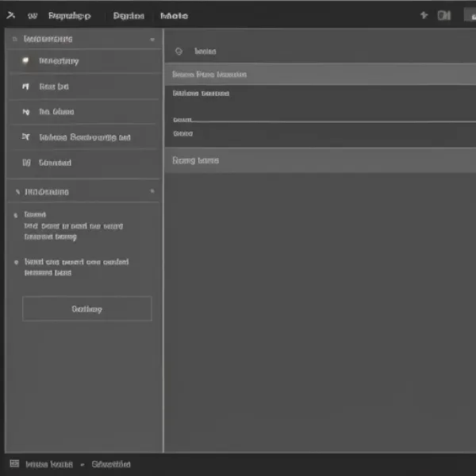Click the app logo icon in title bar

coord(10,15)
